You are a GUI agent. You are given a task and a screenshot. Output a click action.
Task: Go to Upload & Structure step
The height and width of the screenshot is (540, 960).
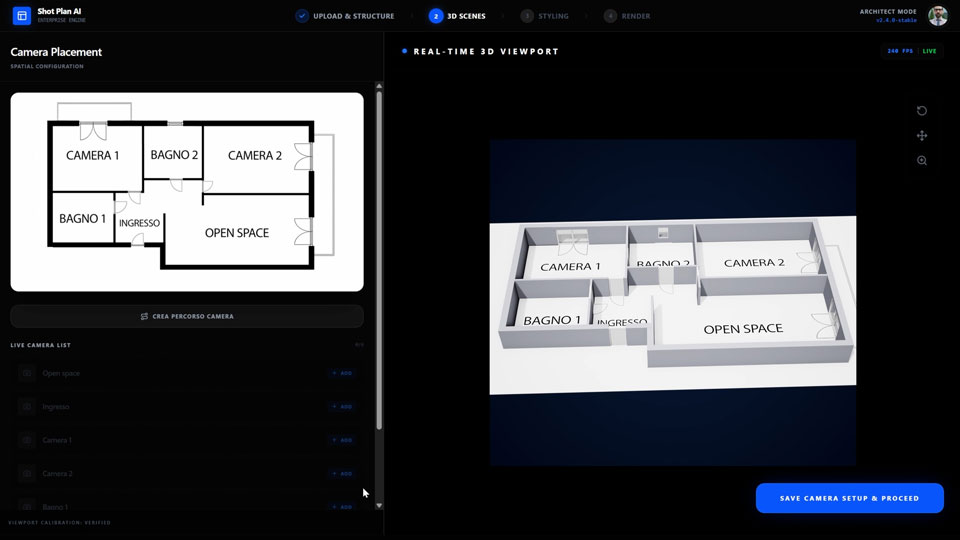click(345, 16)
